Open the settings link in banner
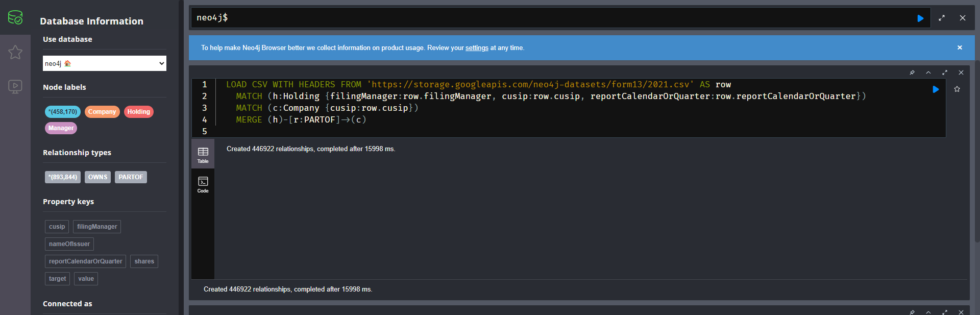The image size is (980, 315). click(477, 48)
